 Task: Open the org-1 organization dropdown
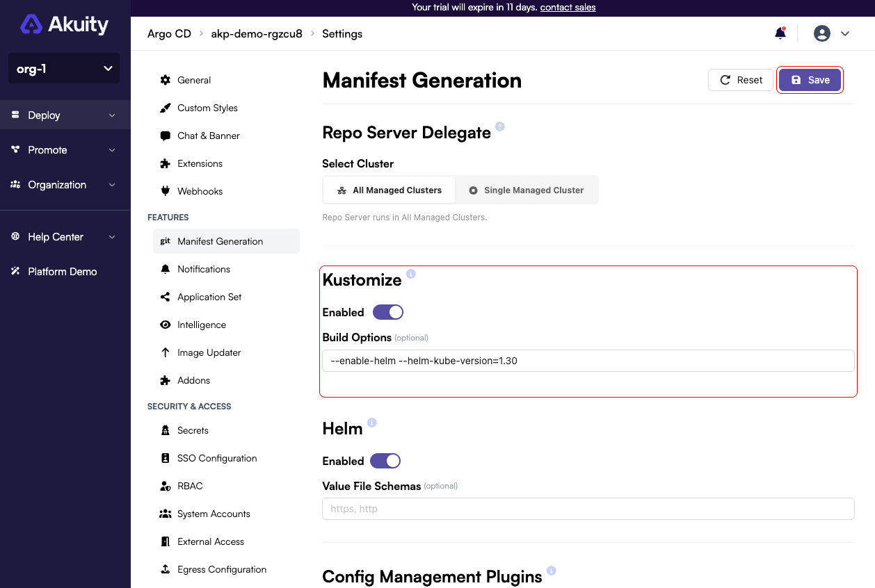(64, 68)
